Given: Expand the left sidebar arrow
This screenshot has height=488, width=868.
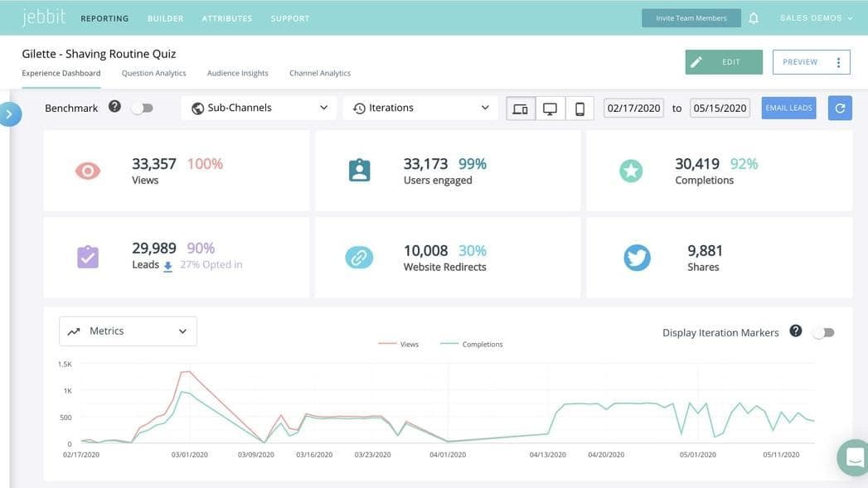Looking at the screenshot, I should click(9, 114).
